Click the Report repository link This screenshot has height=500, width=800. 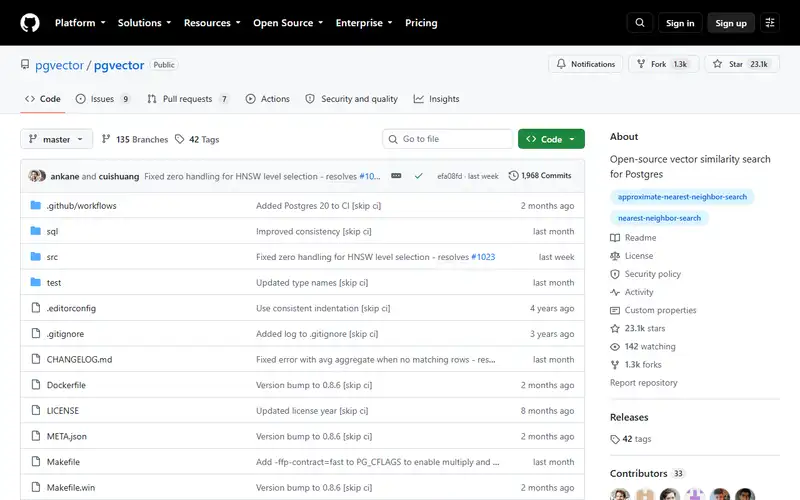[643, 383]
